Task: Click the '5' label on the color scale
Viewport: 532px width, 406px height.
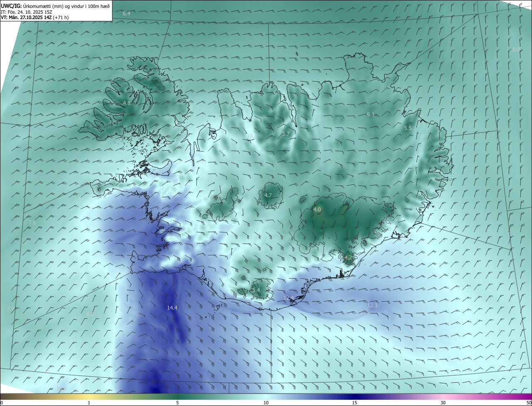Action: point(177,403)
